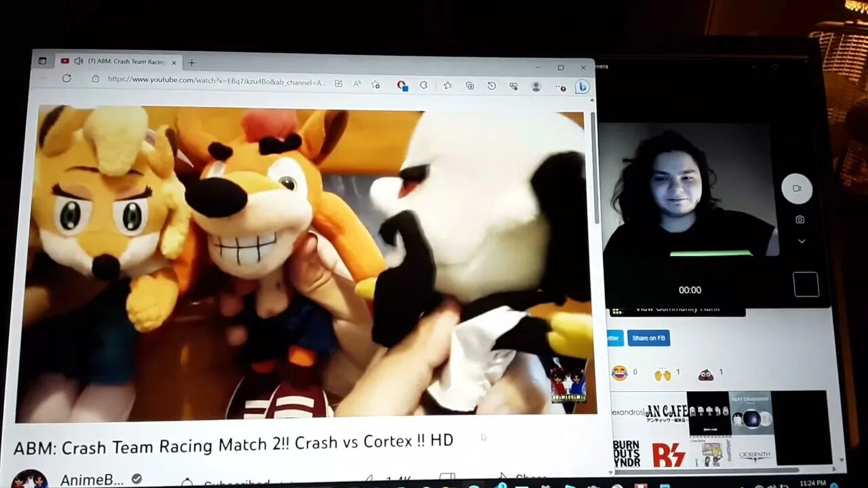The image size is (868, 488).
Task: Open the History clock icon
Action: pyautogui.click(x=492, y=86)
